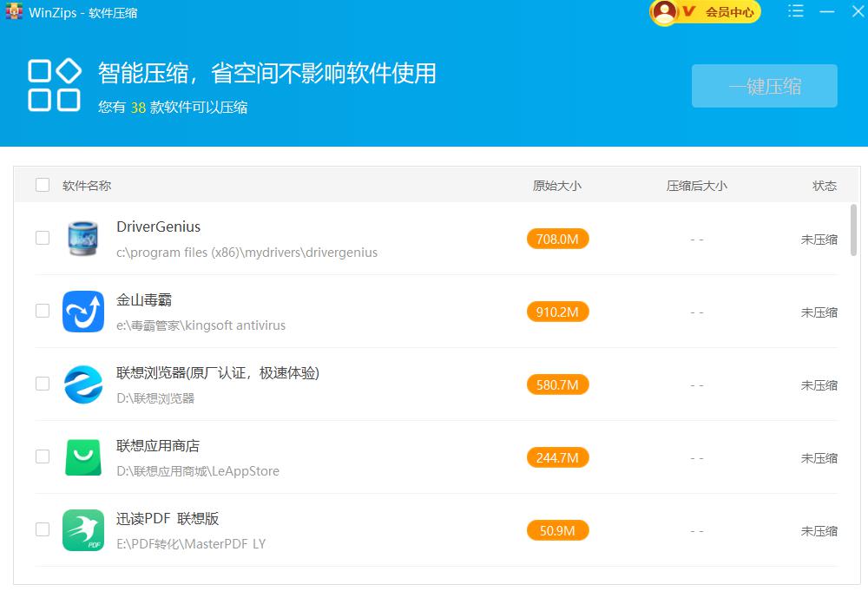Click the 联想应用商店 green app icon
The image size is (868, 591).
[x=82, y=456]
